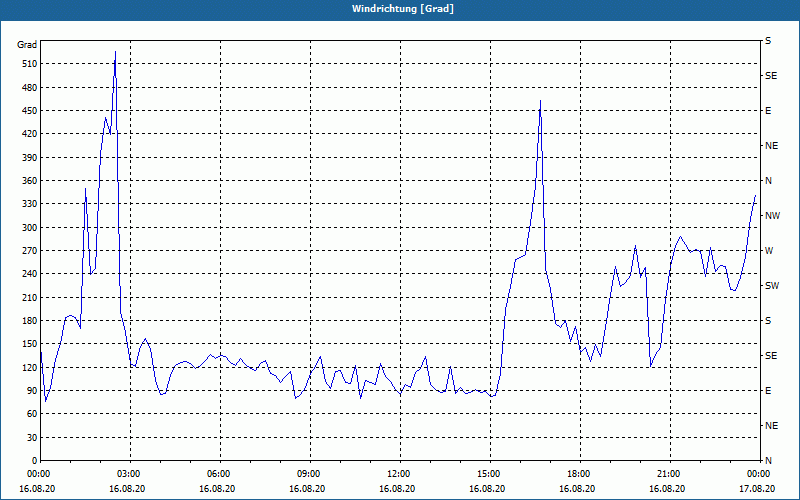Select the 450 y-axis value
The height and width of the screenshot is (500, 800).
[x=30, y=111]
